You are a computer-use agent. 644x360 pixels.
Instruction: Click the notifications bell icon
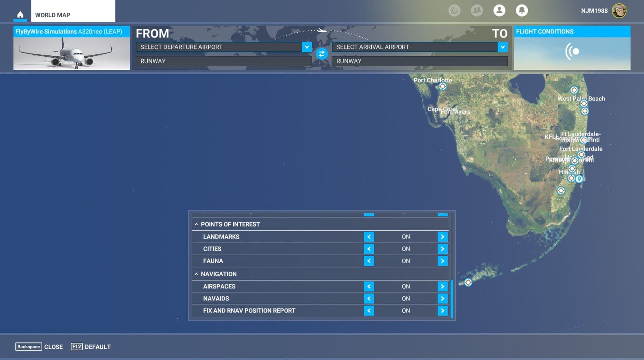point(521,10)
